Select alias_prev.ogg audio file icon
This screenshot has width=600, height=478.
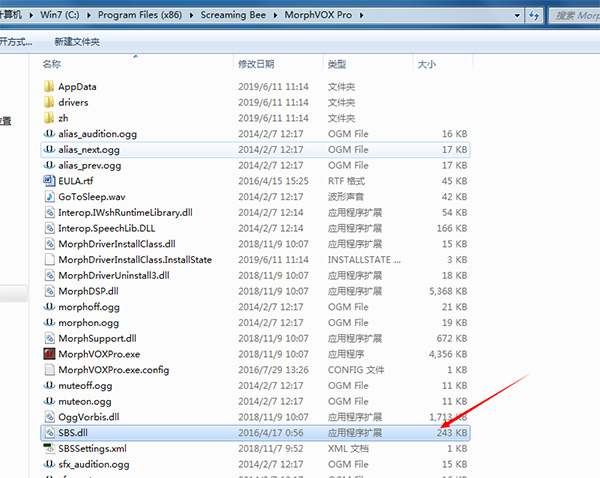[49, 165]
